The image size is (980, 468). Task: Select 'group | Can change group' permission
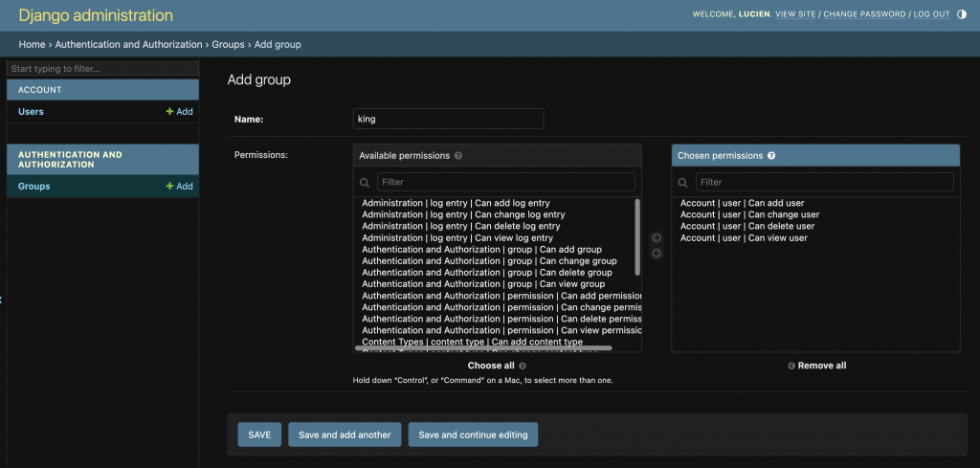point(489,260)
